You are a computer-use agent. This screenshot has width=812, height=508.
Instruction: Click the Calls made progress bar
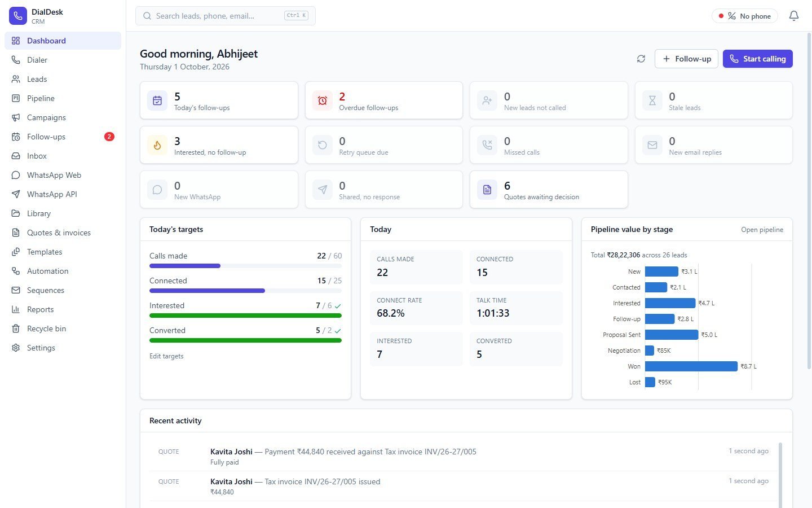245,266
